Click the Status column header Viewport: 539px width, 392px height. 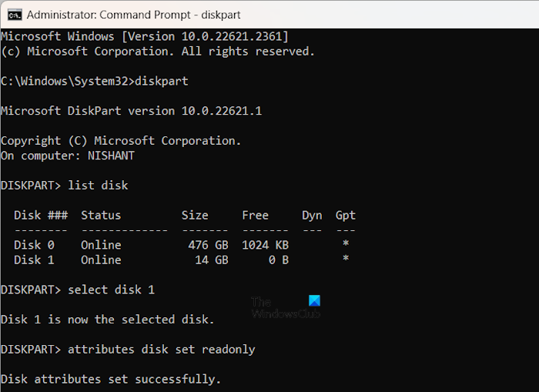point(101,216)
